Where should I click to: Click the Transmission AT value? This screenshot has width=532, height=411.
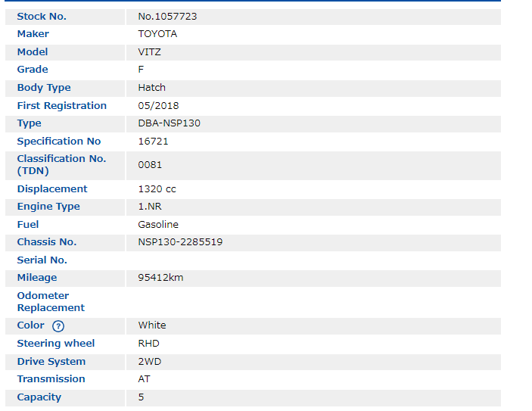144,379
